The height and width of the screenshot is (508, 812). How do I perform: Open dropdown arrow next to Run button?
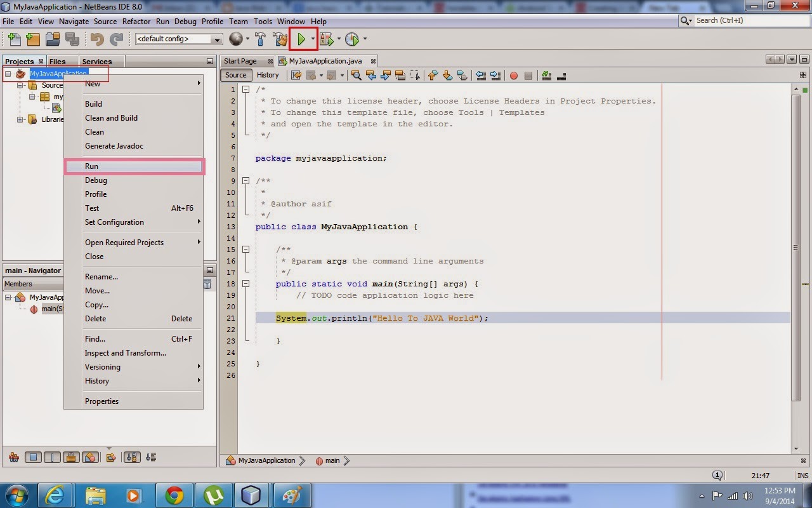coord(313,39)
